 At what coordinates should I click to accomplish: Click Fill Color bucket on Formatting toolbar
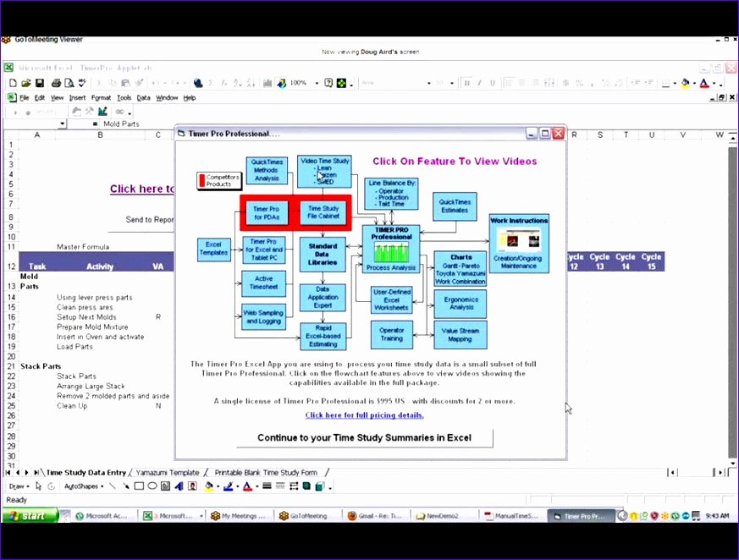click(686, 84)
